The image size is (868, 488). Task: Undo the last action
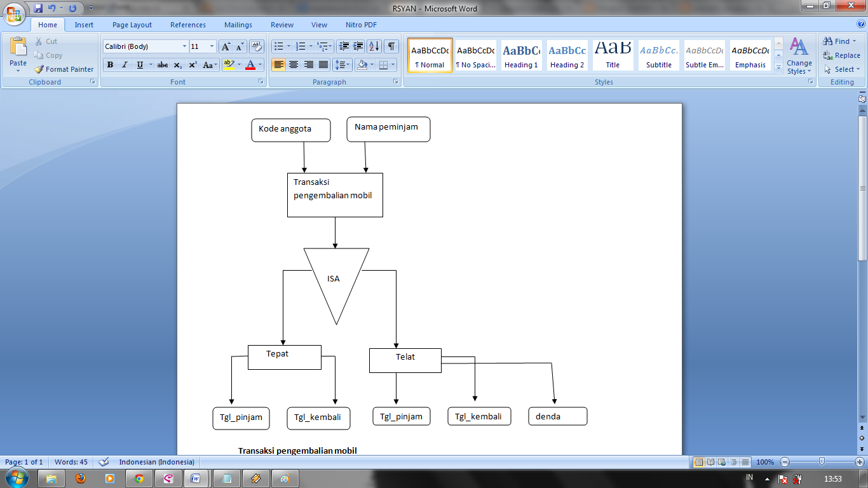51,8
